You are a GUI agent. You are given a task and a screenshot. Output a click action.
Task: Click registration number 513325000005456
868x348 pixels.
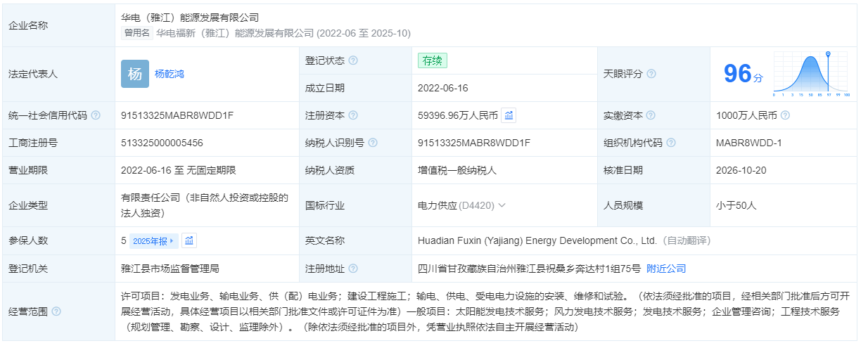162,143
